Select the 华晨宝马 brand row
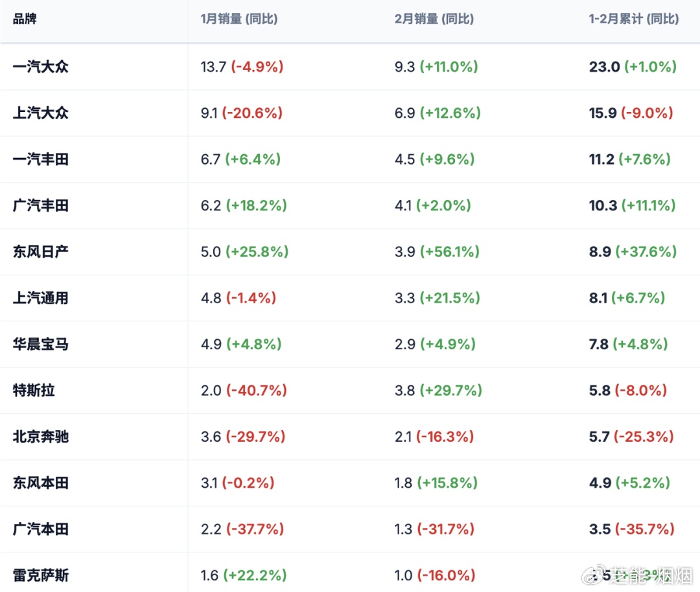 [40, 344]
